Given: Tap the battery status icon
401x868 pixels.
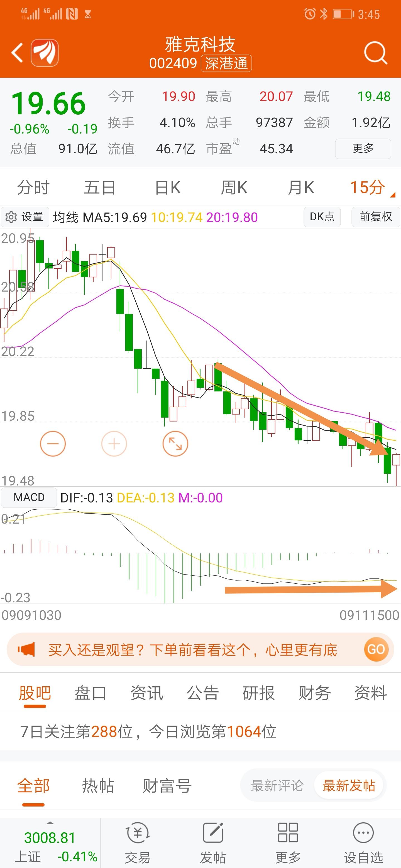Looking at the screenshot, I should coord(343,14).
